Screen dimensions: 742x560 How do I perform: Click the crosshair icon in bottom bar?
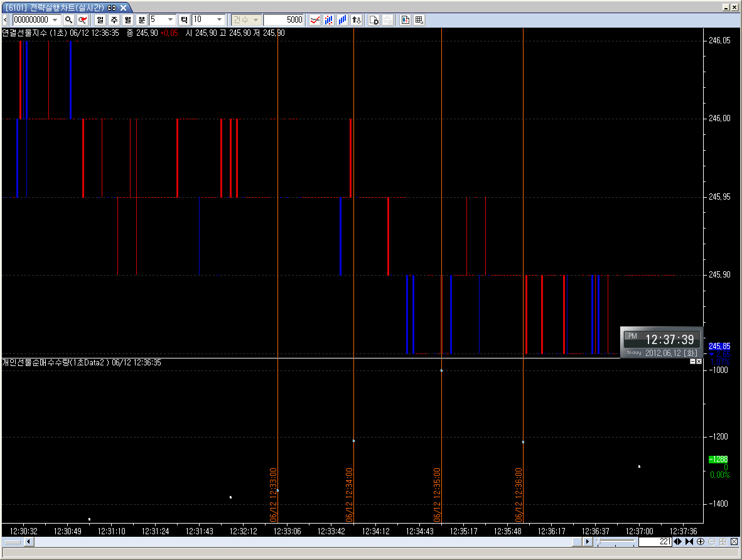(700, 541)
